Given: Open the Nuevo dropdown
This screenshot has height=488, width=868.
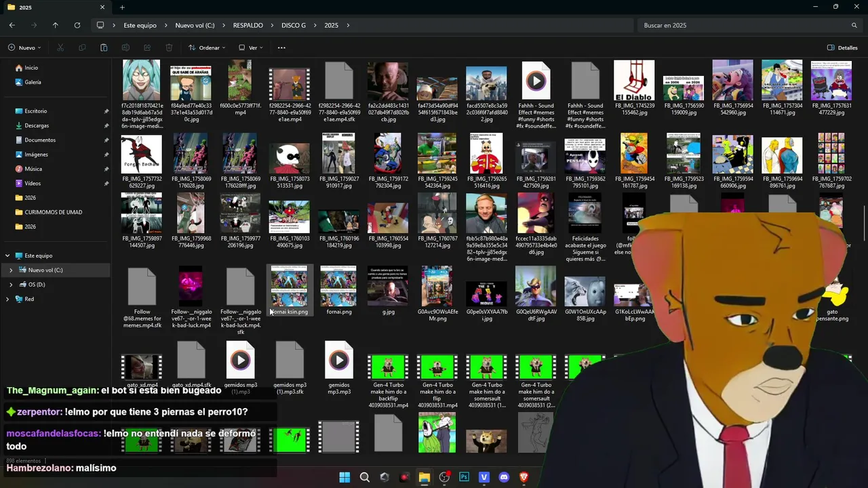Looking at the screenshot, I should pyautogui.click(x=25, y=47).
